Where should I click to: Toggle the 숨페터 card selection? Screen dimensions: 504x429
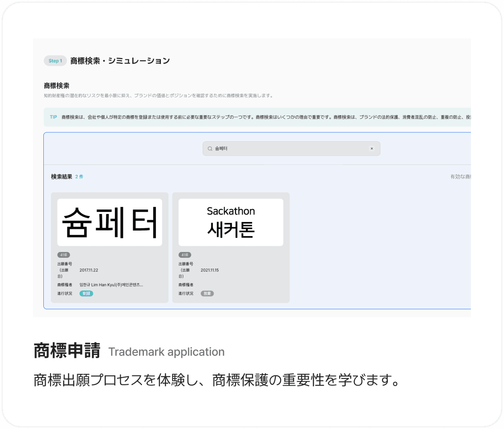109,248
